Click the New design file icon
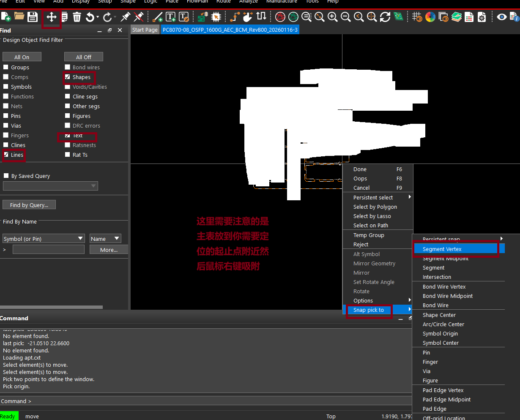 [5, 17]
